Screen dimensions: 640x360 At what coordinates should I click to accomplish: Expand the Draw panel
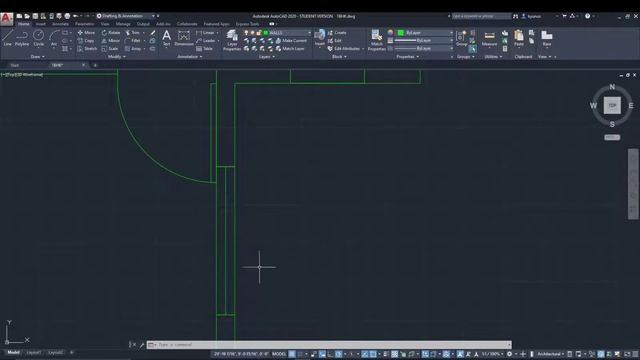38,57
